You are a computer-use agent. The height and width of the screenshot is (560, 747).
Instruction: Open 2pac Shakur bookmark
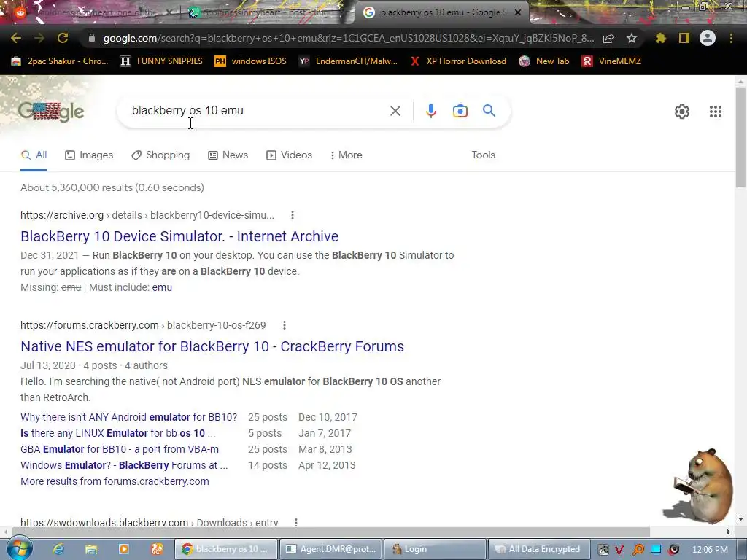click(60, 61)
